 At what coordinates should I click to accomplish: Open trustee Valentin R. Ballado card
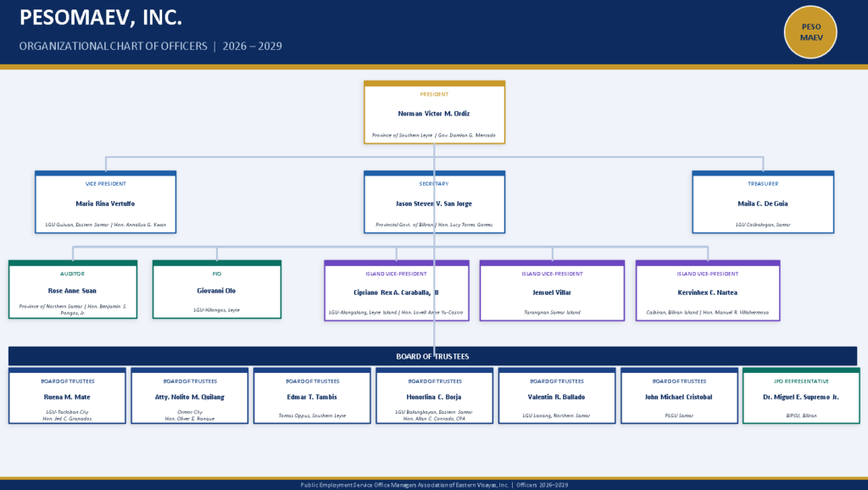[557, 396]
